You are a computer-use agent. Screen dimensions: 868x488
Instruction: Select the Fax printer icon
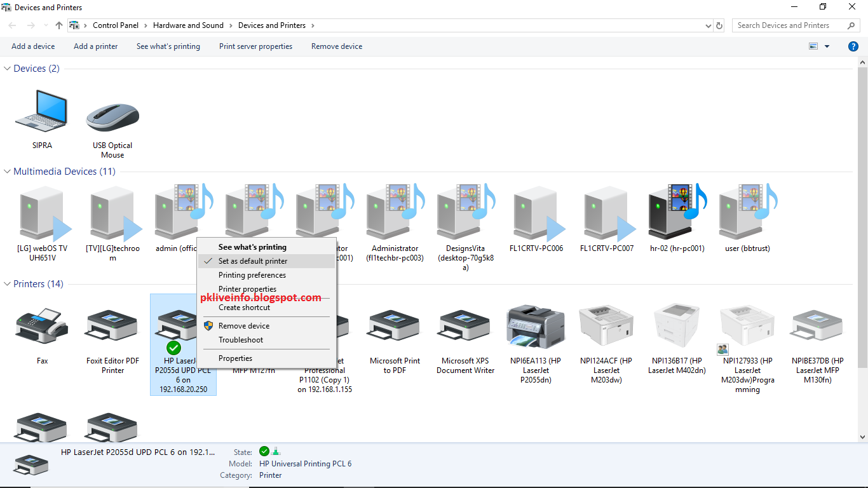(42, 325)
